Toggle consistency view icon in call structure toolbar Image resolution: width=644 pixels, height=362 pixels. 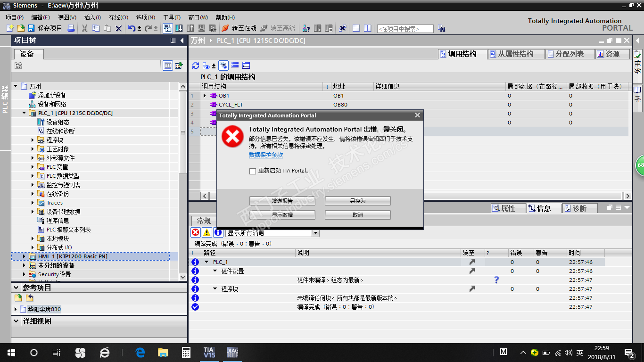(x=223, y=66)
